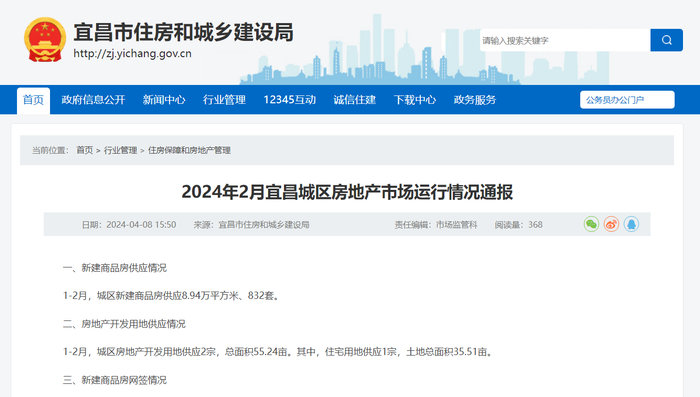
Task: Click breadcrumb 住房保障和房地产管理
Action: [189, 150]
